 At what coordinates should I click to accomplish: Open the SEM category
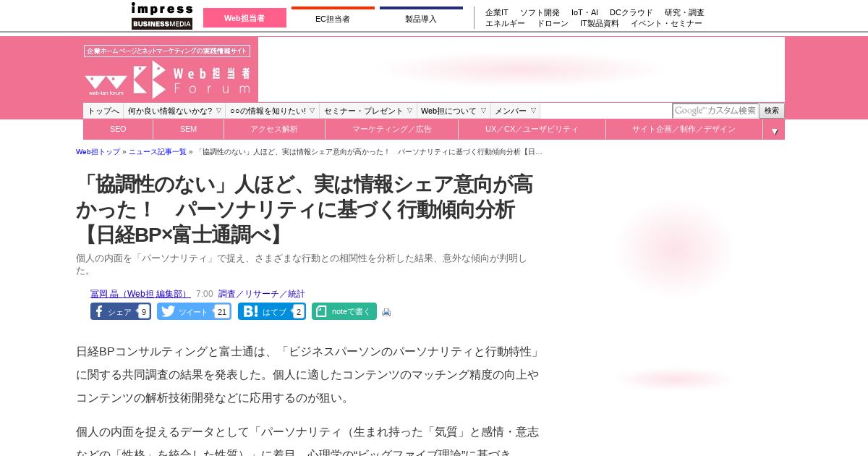tap(188, 130)
